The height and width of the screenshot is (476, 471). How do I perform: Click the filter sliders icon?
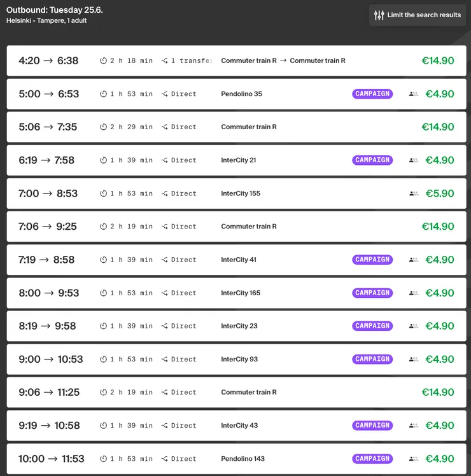click(x=379, y=15)
